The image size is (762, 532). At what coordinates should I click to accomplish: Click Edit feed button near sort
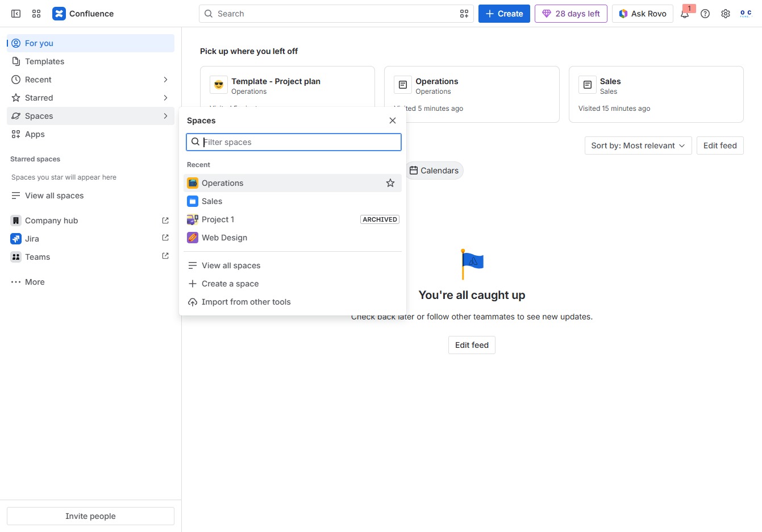click(720, 146)
